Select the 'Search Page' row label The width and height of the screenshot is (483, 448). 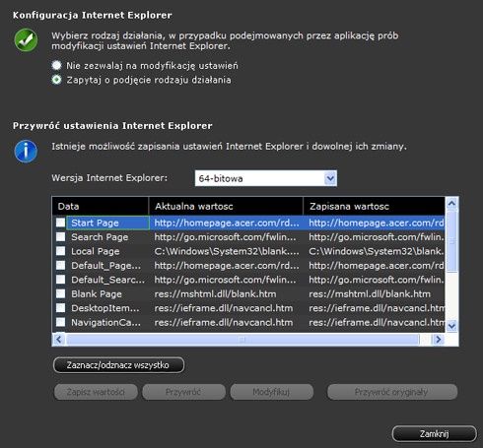point(100,237)
